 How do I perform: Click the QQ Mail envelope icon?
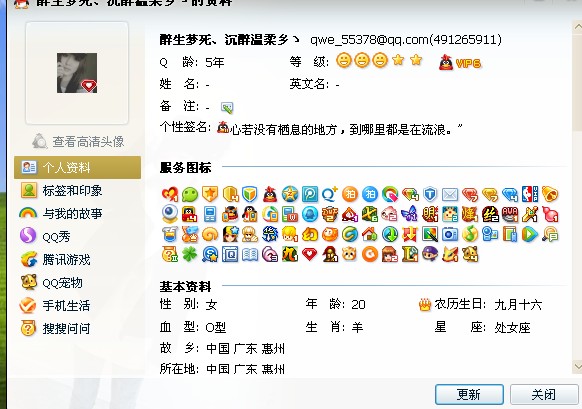[450, 194]
